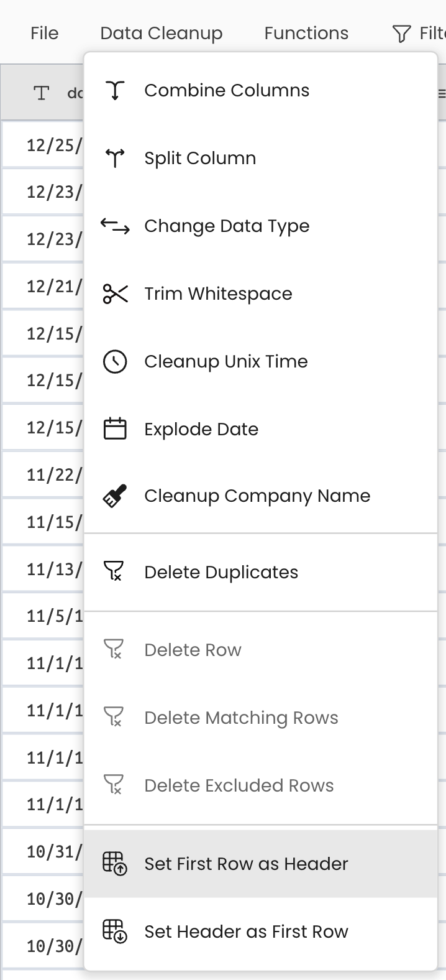446x980 pixels.
Task: Open the Functions menu
Action: click(x=306, y=33)
